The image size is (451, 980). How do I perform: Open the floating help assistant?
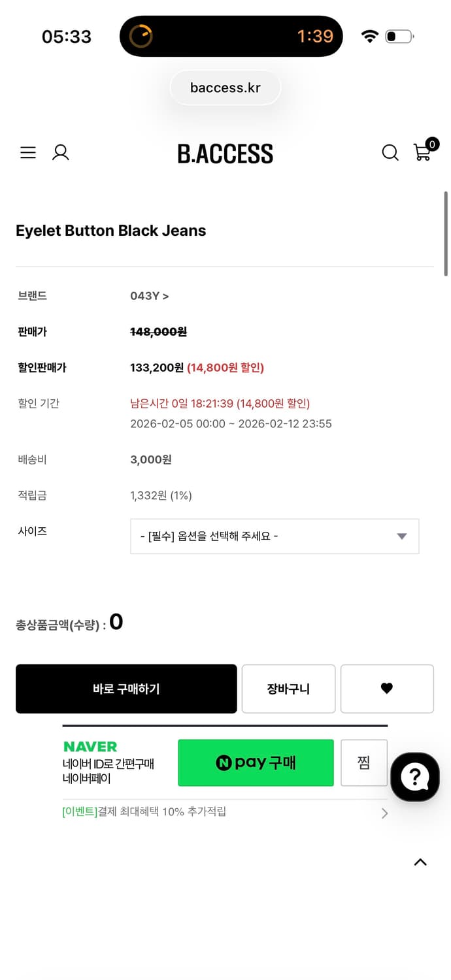[x=414, y=776]
